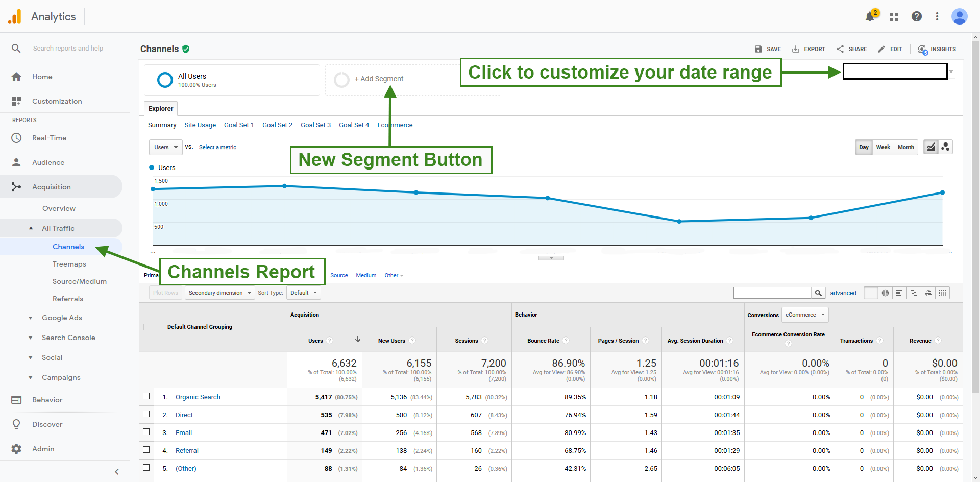Switch to the comparison table view

[x=913, y=293]
